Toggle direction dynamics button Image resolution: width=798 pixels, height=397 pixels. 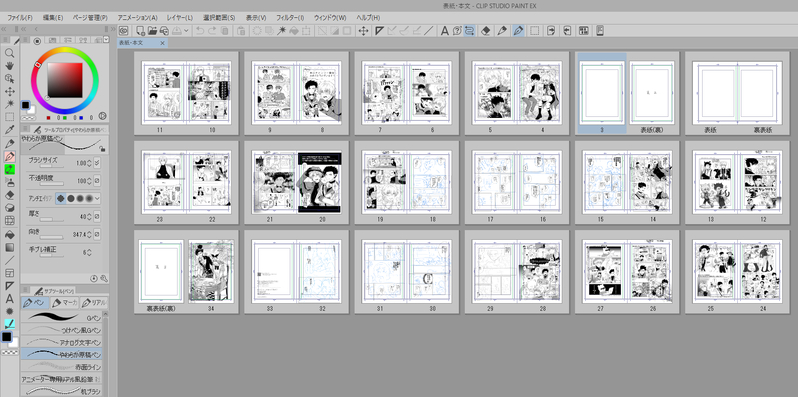97,235
